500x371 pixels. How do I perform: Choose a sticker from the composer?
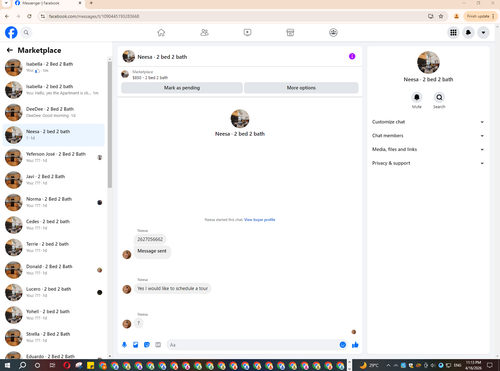point(147,345)
